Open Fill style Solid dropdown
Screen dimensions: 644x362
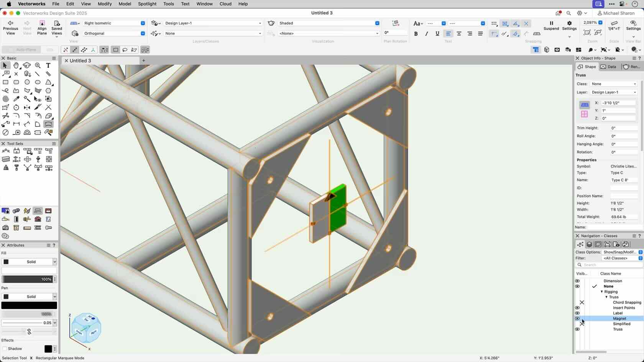[29, 262]
